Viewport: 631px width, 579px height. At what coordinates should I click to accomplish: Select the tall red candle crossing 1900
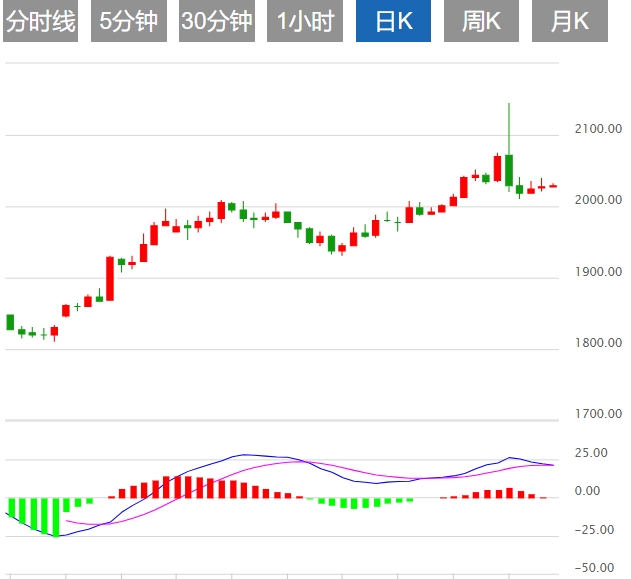point(110,278)
